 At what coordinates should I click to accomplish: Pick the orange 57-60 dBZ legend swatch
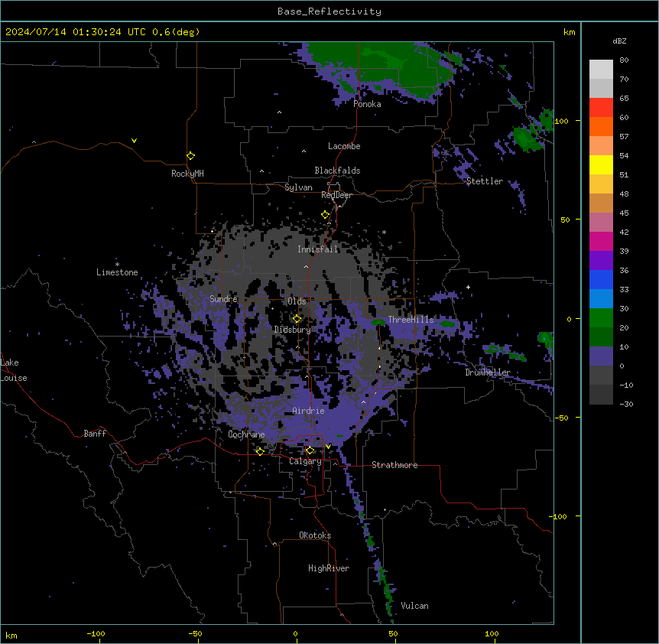[x=601, y=126]
